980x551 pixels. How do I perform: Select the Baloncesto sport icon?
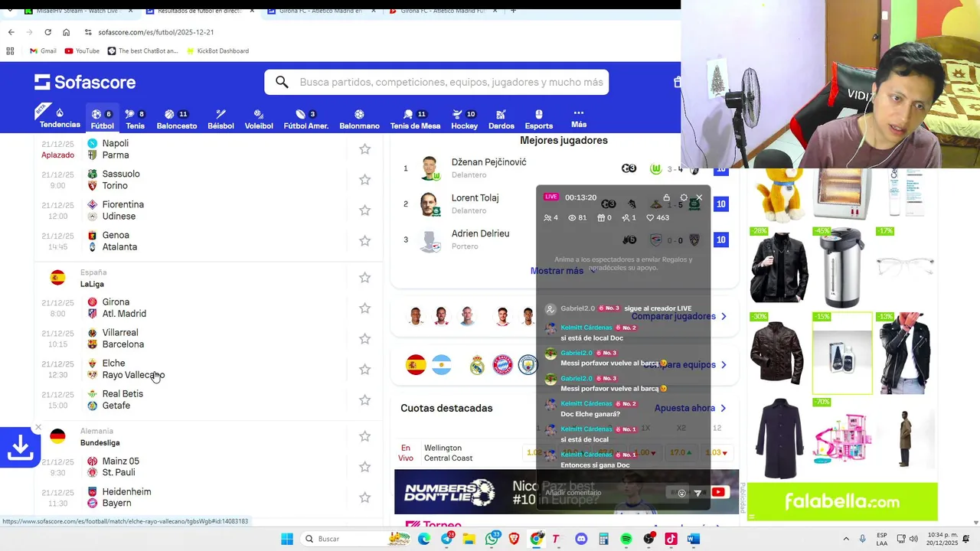pos(169,114)
